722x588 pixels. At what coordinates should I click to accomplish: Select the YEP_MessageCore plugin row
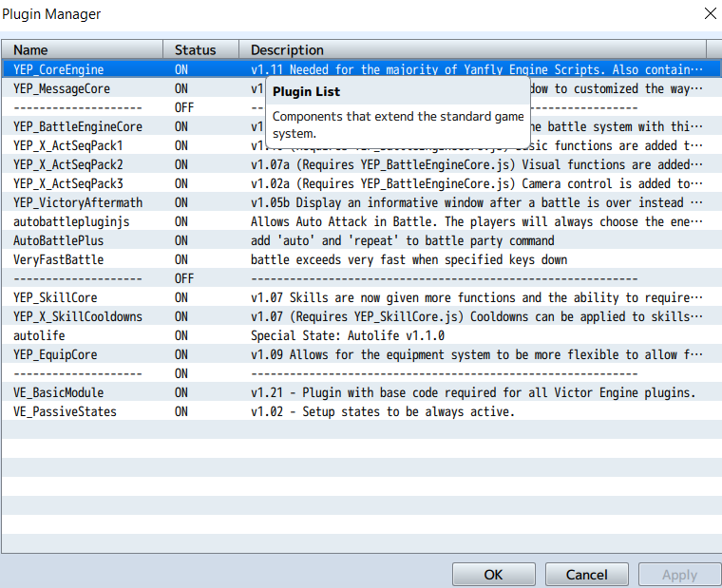361,88
